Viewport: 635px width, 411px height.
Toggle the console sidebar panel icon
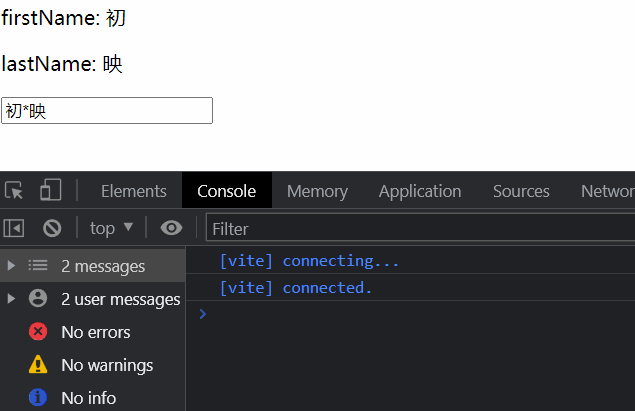[x=14, y=228]
